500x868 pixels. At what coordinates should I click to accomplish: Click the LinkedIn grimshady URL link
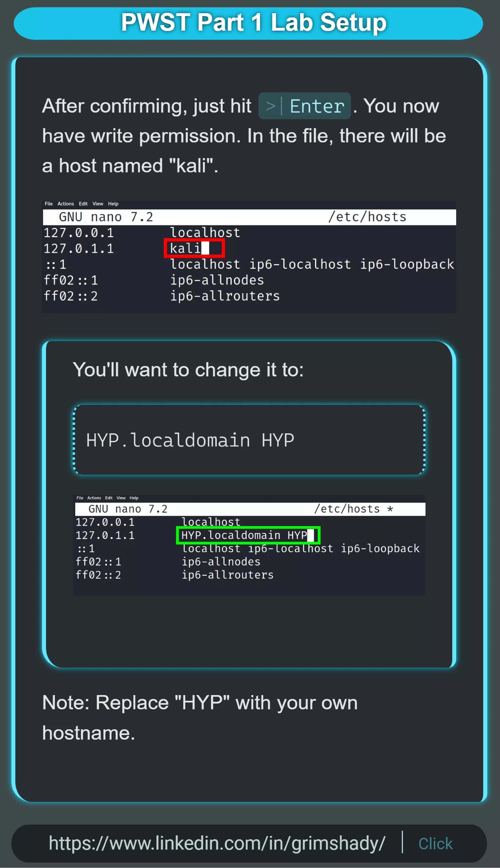coord(217,843)
